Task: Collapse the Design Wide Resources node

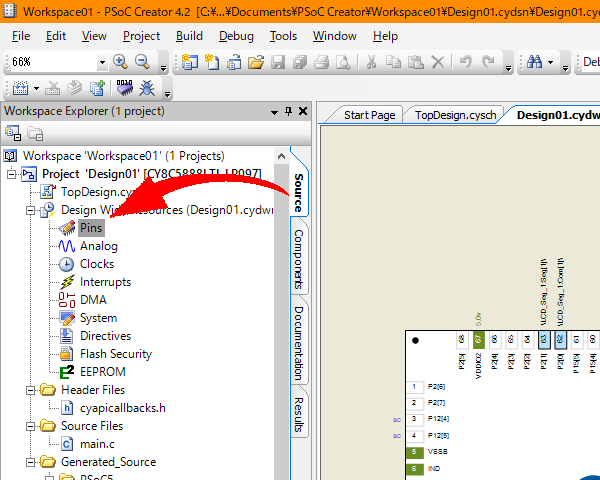Action: [x=31, y=210]
